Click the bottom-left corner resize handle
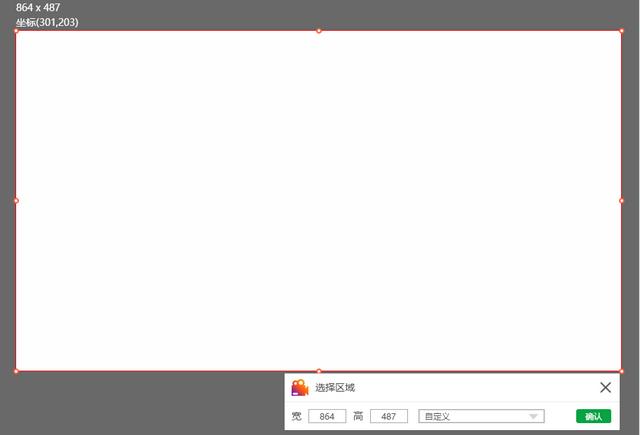Image resolution: width=640 pixels, height=435 pixels. click(16, 371)
